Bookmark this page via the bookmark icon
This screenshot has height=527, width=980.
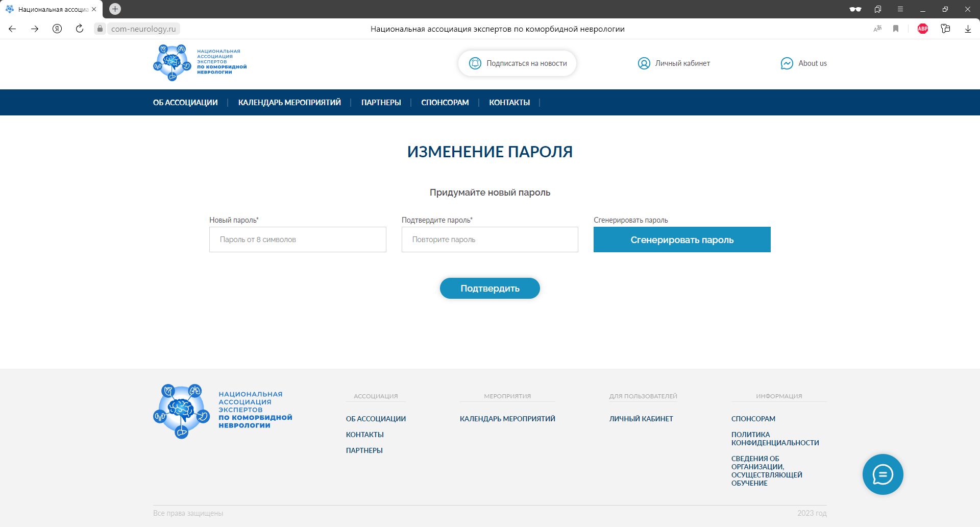[896, 29]
